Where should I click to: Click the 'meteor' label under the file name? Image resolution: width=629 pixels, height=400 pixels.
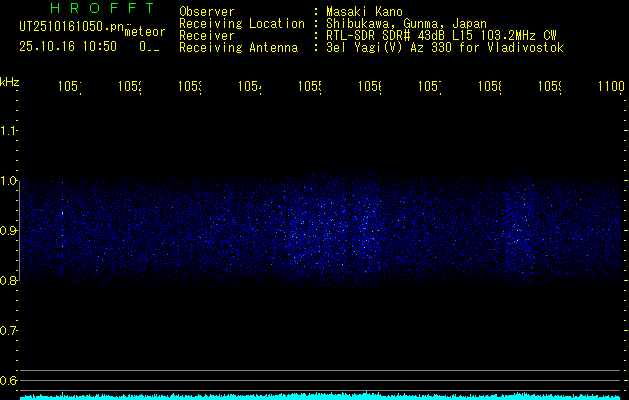tap(145, 32)
